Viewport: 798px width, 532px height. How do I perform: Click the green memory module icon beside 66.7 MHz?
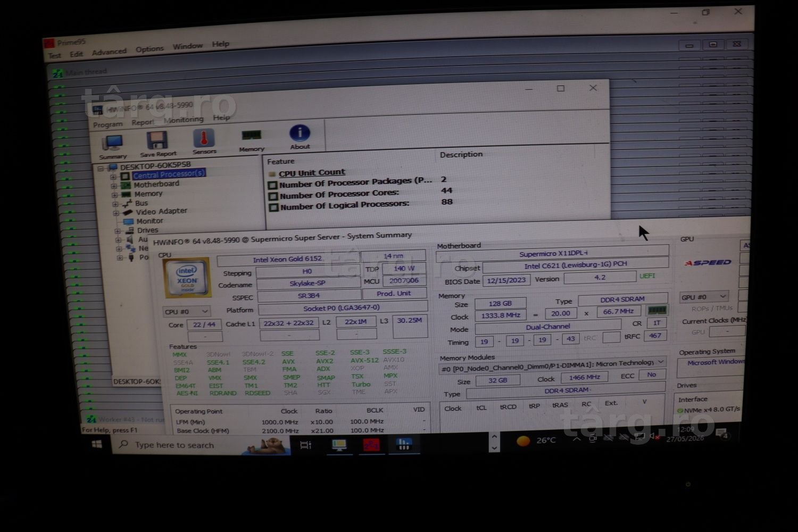(x=657, y=310)
